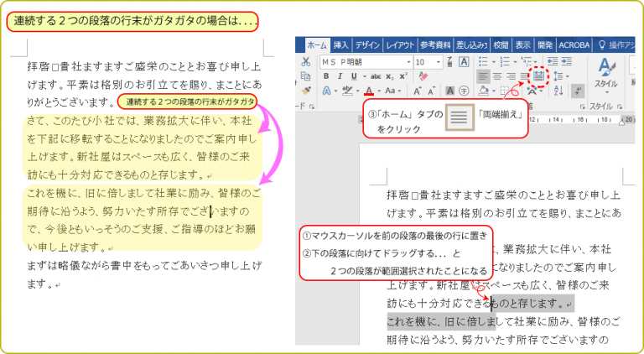This screenshot has width=644, height=354.
Task: Switch to the 校閲 tab
Action: (501, 44)
